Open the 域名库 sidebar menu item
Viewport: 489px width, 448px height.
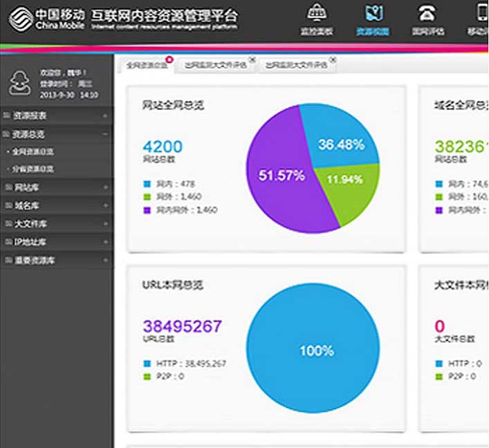coord(28,206)
